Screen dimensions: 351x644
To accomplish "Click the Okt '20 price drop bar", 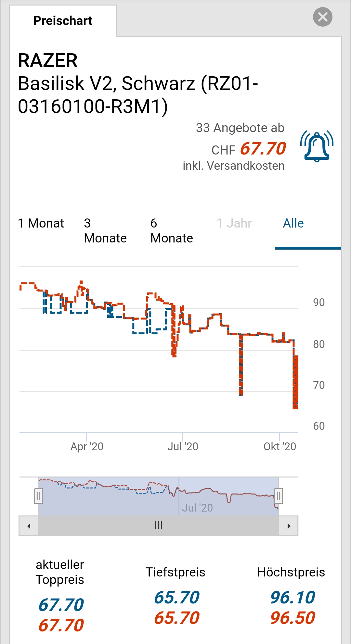I will pos(295,382).
